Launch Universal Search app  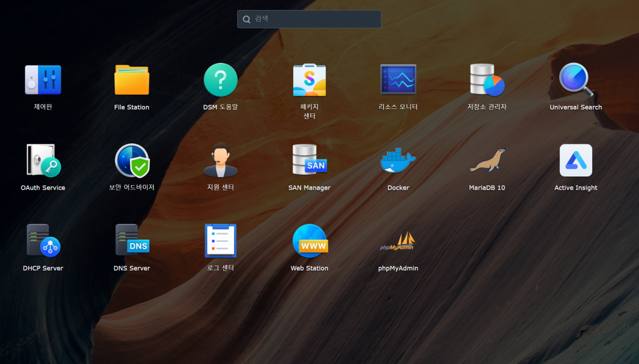pos(575,80)
